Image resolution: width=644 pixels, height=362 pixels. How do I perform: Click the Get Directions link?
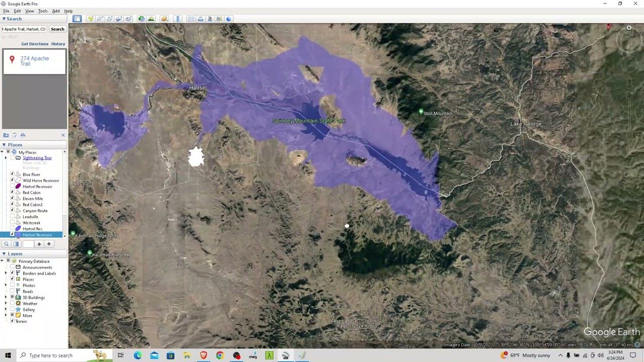[35, 44]
